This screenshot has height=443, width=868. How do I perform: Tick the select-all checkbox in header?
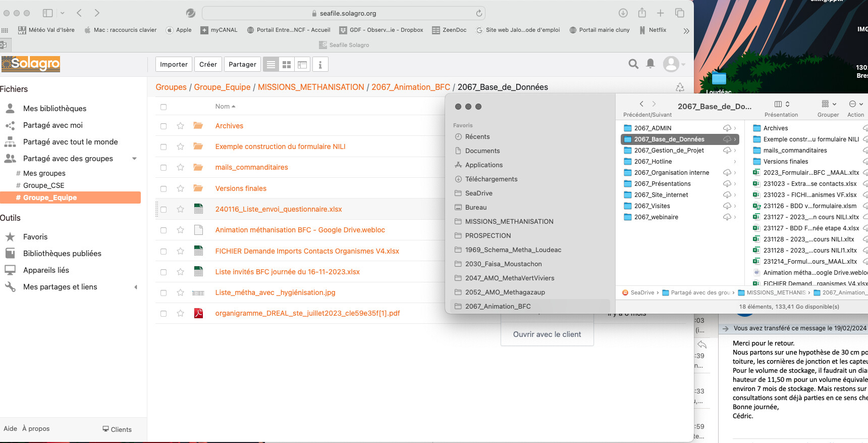pos(164,107)
